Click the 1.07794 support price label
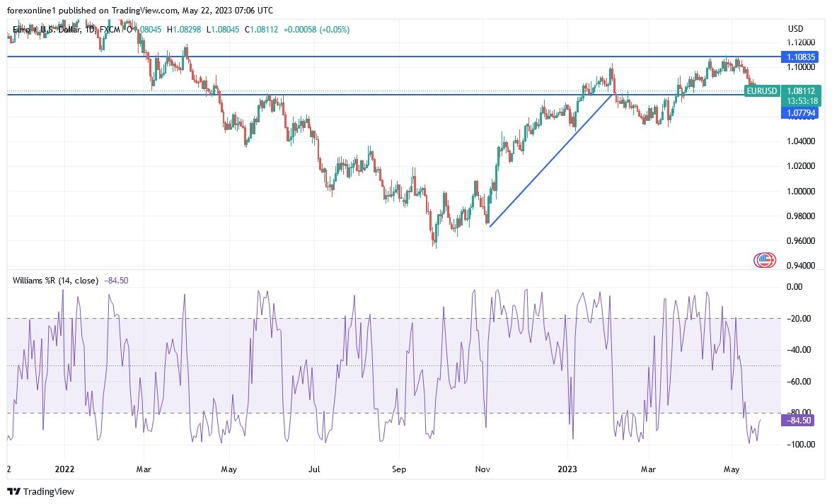 tap(802, 112)
